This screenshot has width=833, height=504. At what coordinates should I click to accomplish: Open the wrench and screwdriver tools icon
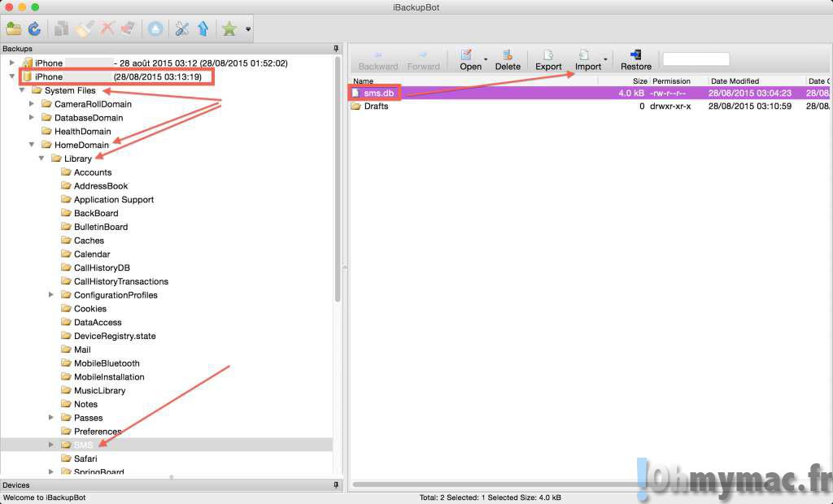181,28
